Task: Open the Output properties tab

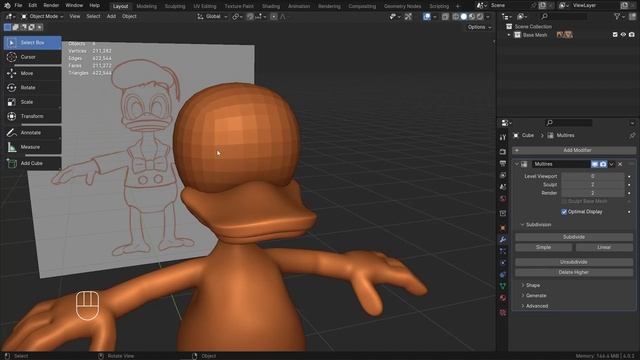Action: [503, 163]
